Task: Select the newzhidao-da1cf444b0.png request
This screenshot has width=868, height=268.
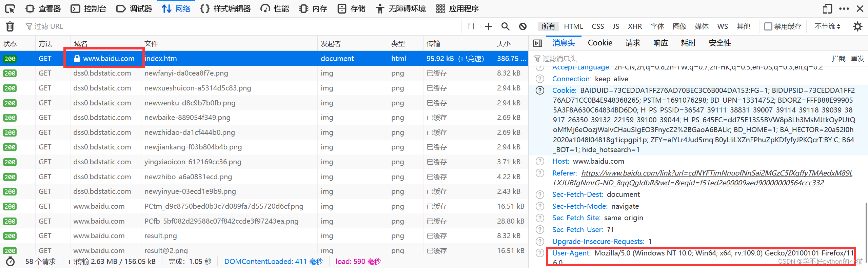Action: click(264, 132)
